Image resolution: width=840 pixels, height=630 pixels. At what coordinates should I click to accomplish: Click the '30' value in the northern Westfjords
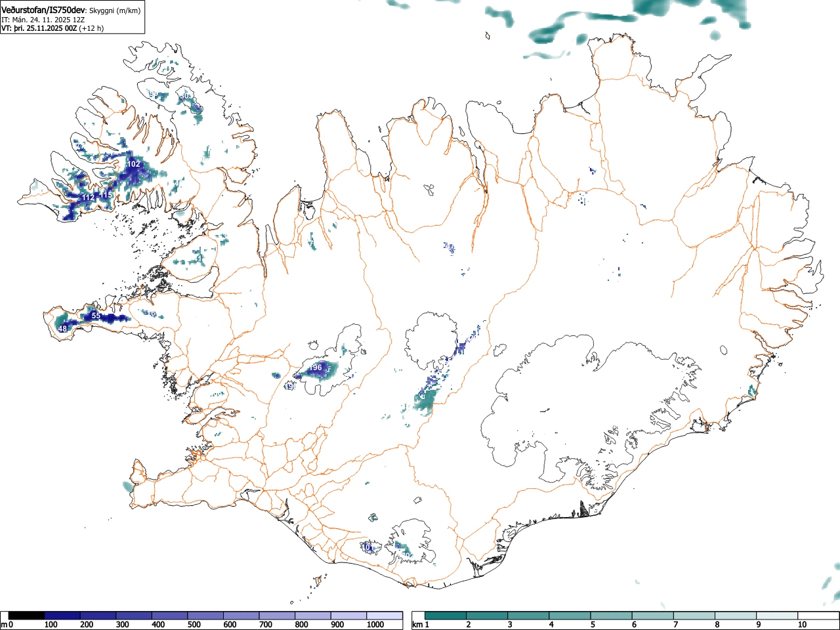[186, 96]
